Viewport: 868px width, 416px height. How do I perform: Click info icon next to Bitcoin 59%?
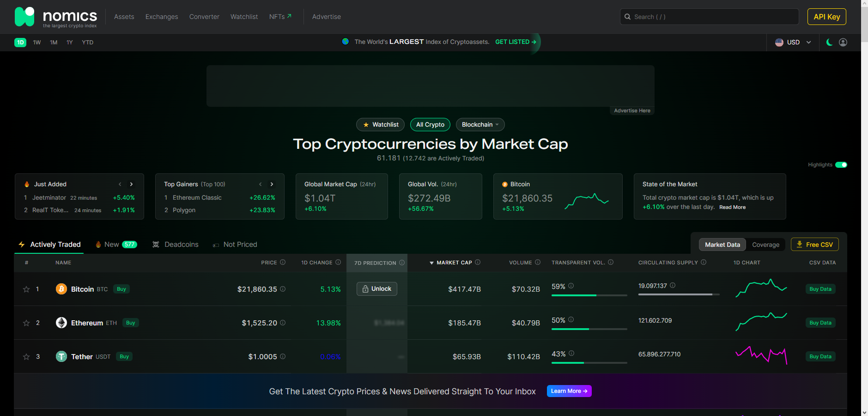point(571,286)
